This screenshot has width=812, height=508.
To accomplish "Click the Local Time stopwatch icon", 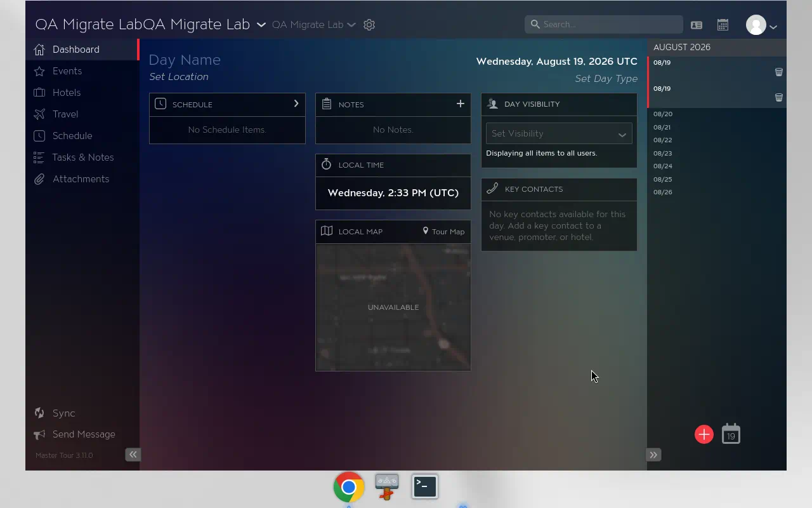I will click(326, 164).
